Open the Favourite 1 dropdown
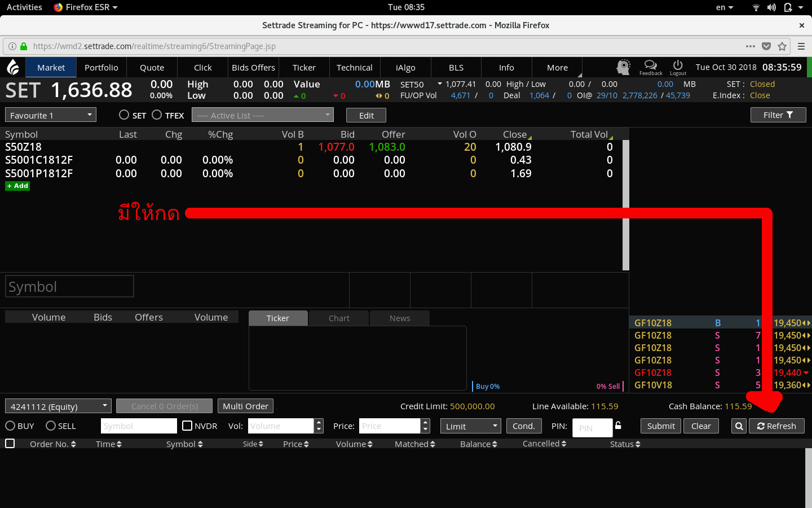812x508 pixels. pos(51,115)
